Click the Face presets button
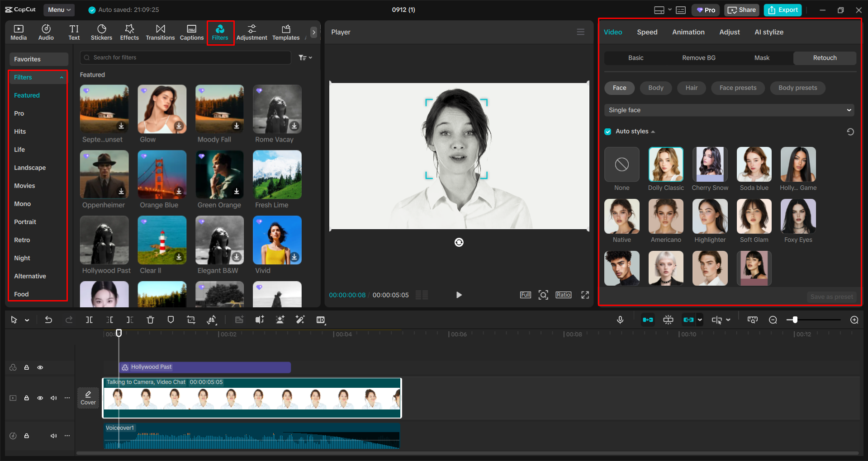 737,88
